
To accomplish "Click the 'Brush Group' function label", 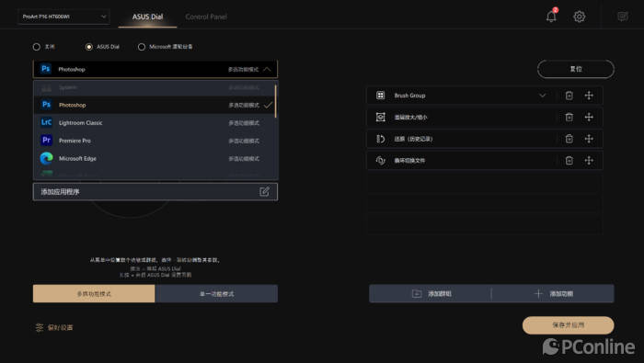I will [x=409, y=96].
